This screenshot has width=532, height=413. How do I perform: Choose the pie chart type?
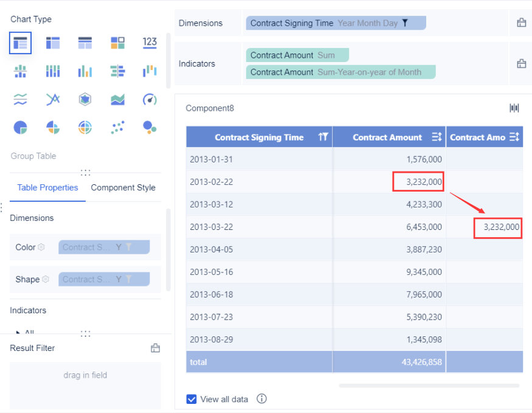click(x=19, y=127)
